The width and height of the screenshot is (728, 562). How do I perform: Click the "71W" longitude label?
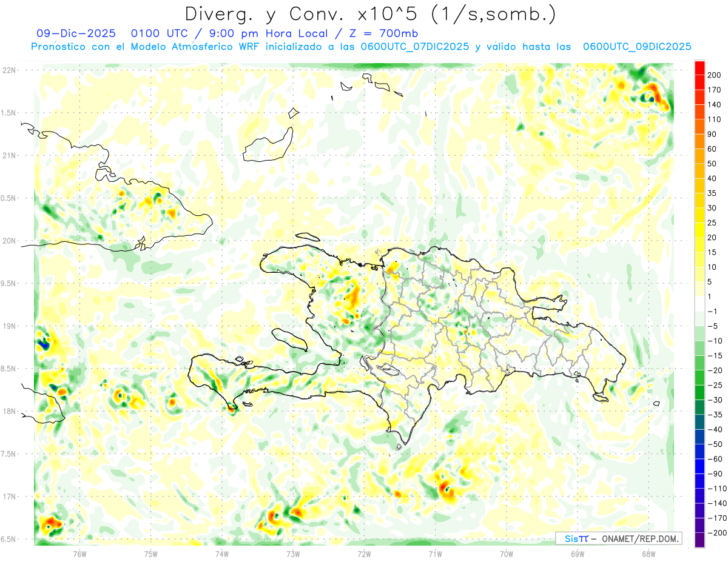435,554
